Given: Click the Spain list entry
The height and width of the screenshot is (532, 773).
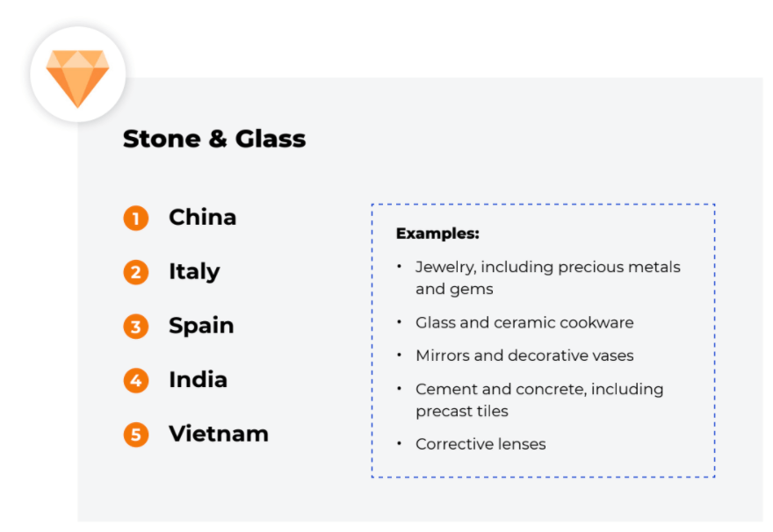Looking at the screenshot, I should pos(201,326).
